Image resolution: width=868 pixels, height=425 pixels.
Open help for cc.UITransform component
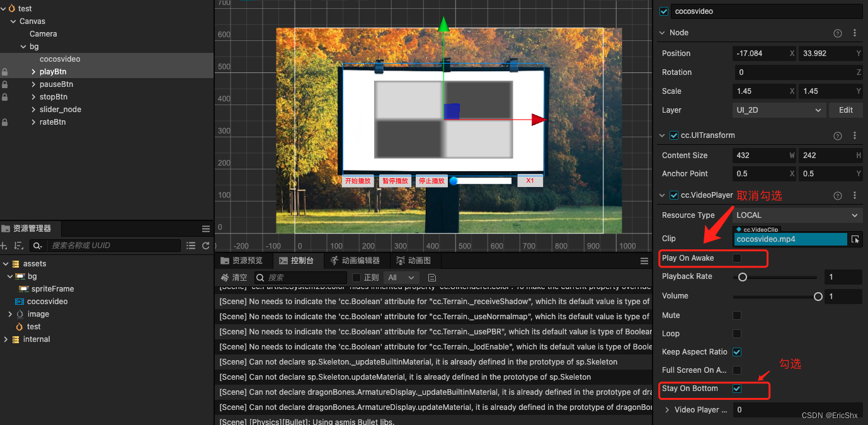(838, 135)
